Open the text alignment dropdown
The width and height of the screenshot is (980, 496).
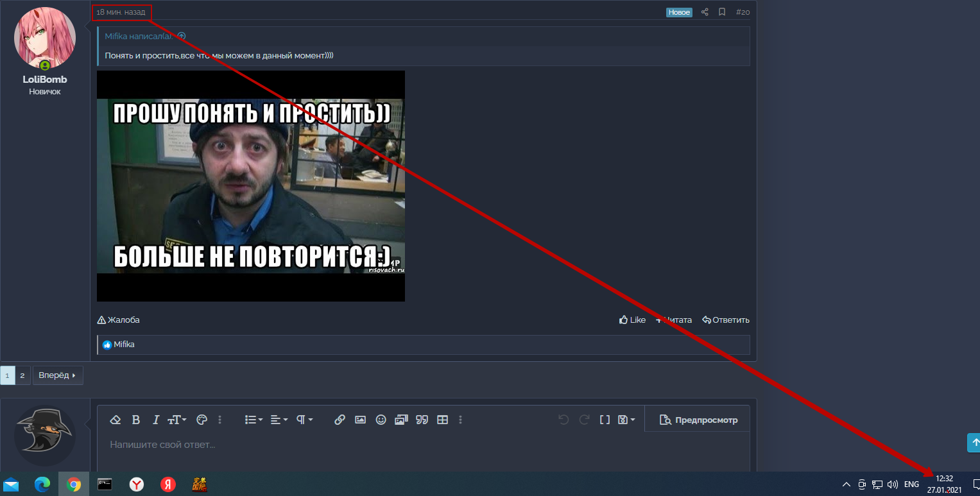tap(277, 419)
